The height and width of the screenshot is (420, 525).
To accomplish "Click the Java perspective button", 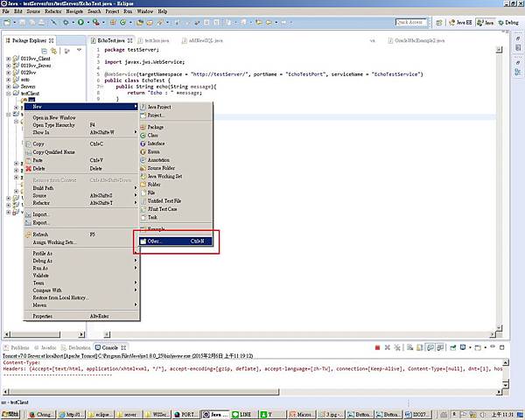I will pos(486,23).
